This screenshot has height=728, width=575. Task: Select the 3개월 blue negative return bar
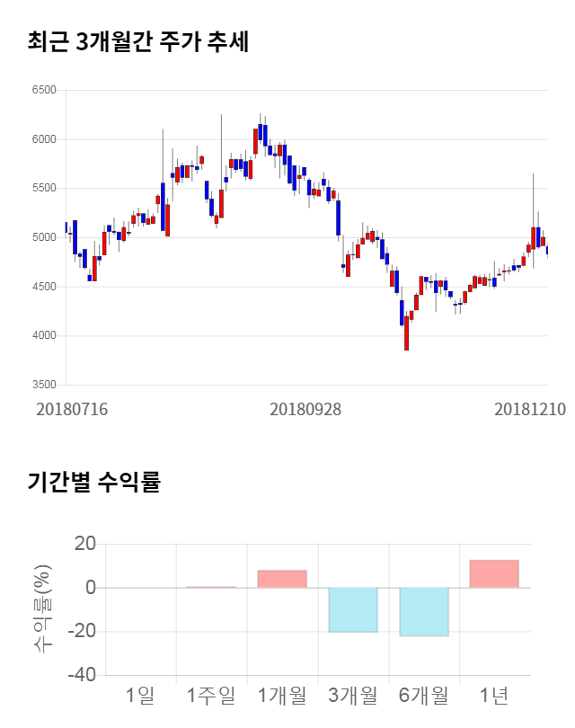click(x=353, y=609)
